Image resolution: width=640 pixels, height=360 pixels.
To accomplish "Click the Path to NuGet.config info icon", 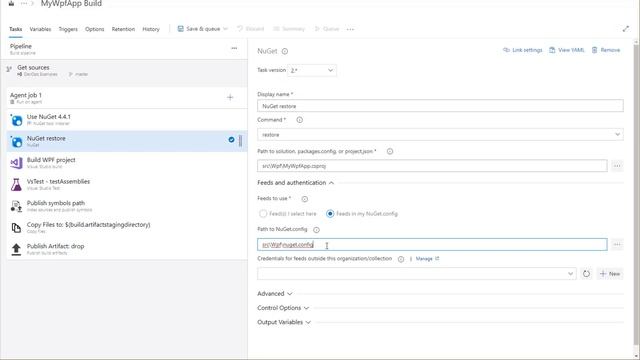I will (x=316, y=230).
